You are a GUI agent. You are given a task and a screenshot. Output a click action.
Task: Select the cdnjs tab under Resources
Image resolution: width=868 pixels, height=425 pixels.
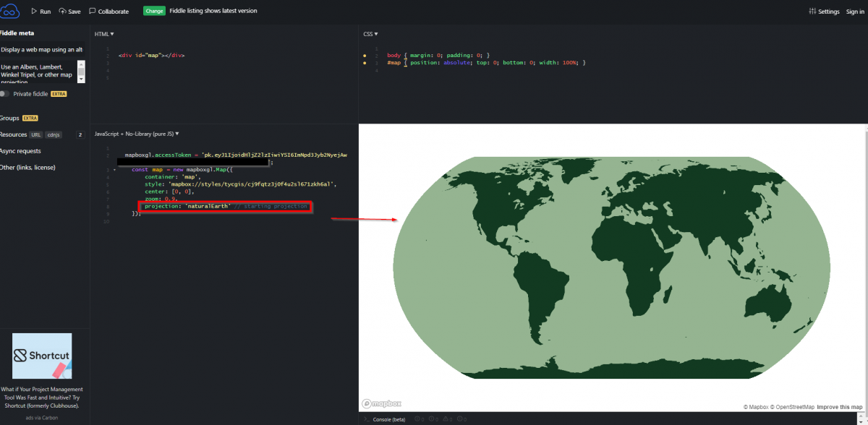[53, 134]
